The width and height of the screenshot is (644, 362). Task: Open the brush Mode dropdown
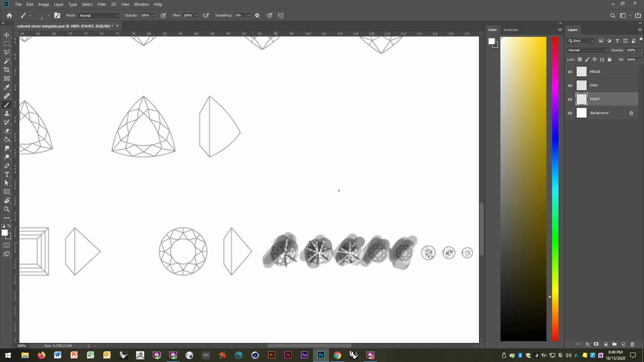[100, 15]
